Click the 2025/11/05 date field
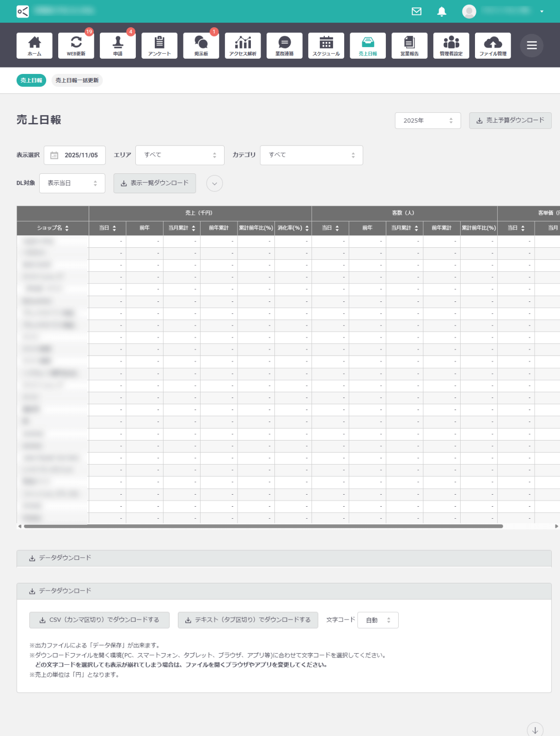This screenshot has width=560, height=736. [75, 155]
